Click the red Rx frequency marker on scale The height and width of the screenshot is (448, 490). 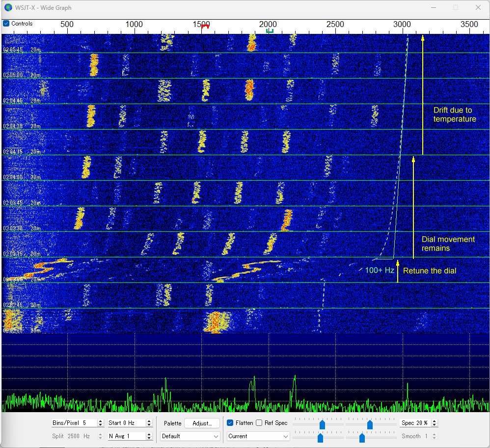(205, 27)
